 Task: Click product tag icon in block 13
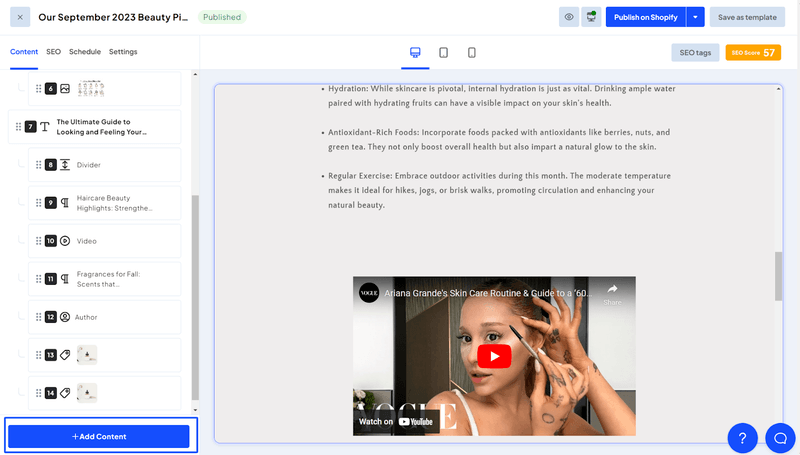point(65,355)
